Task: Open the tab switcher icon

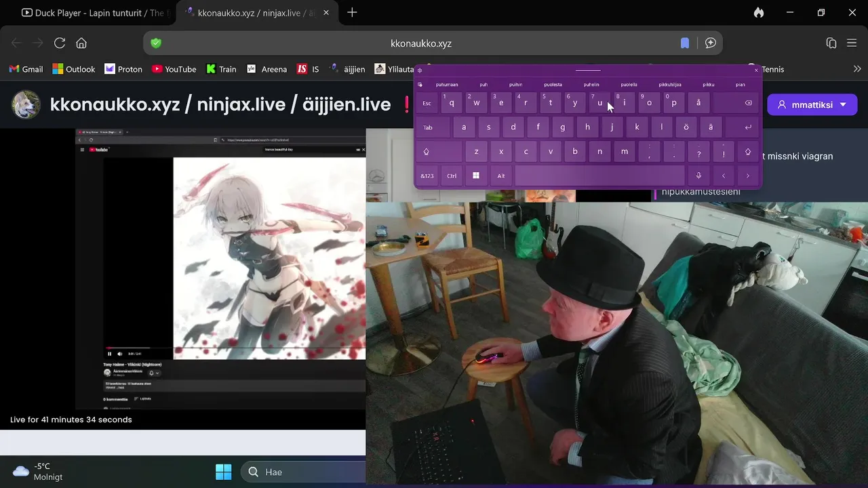Action: pos(831,43)
